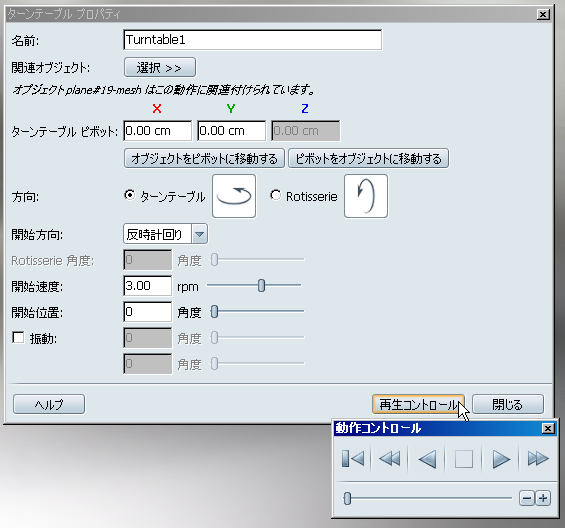Select the Rotisserie radio button
This screenshot has height=528, width=565.
(276, 195)
